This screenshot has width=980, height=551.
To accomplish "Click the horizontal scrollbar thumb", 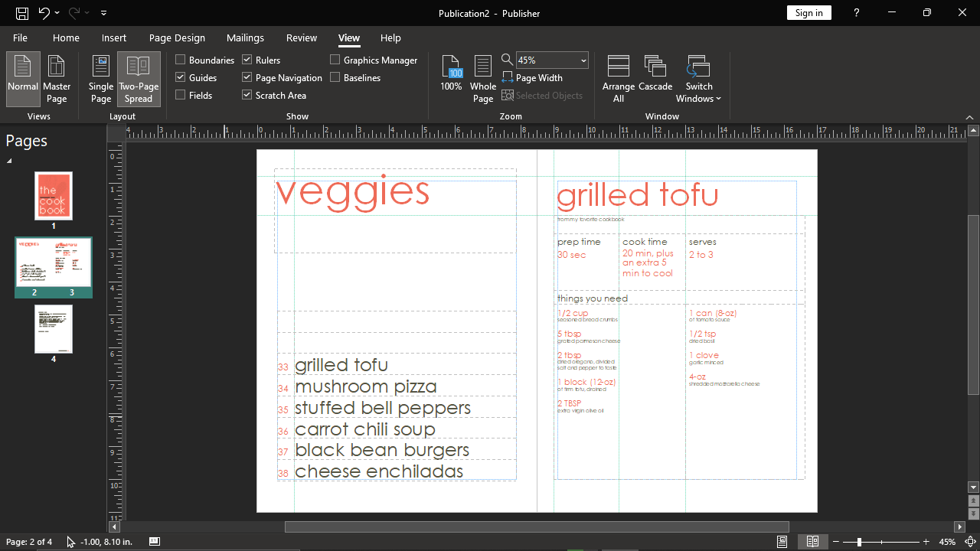I will 537,527.
